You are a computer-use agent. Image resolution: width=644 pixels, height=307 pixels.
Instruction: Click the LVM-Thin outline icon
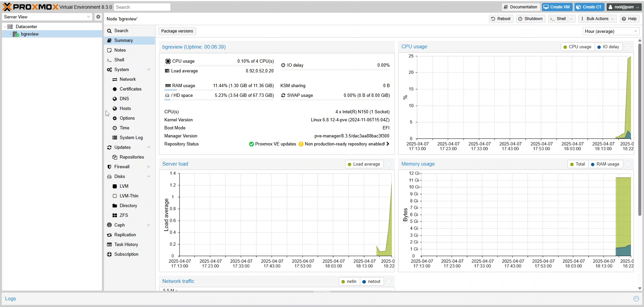pyautogui.click(x=115, y=196)
